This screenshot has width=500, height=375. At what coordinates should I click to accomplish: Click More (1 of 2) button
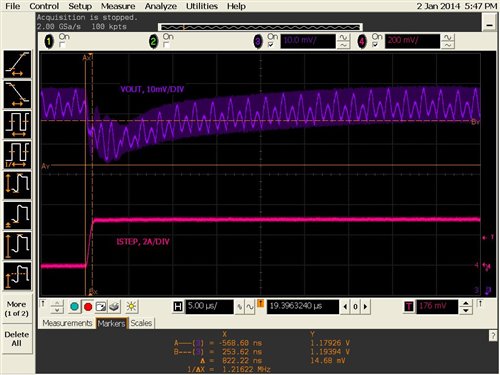point(17,309)
